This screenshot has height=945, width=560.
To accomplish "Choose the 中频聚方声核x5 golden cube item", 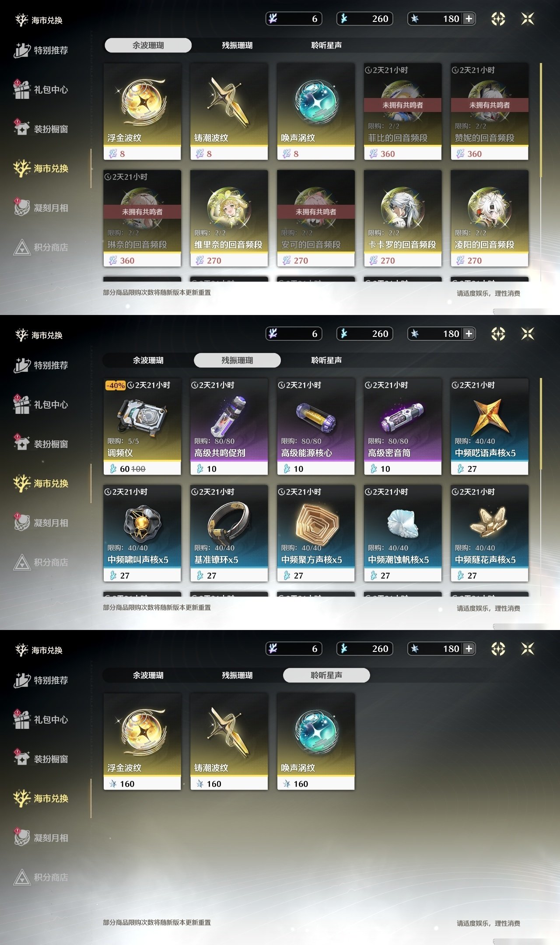I will [316, 533].
